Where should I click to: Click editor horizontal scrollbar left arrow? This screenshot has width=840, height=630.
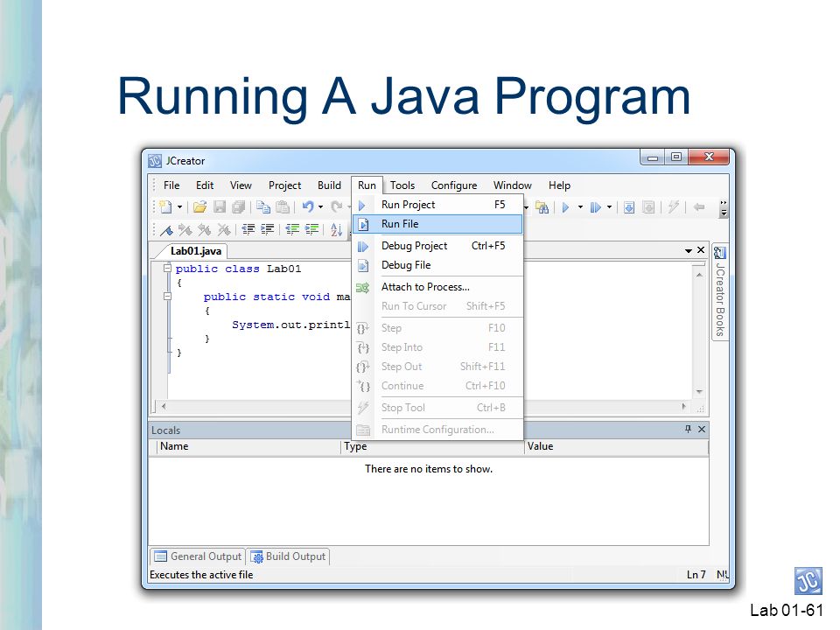coord(164,407)
